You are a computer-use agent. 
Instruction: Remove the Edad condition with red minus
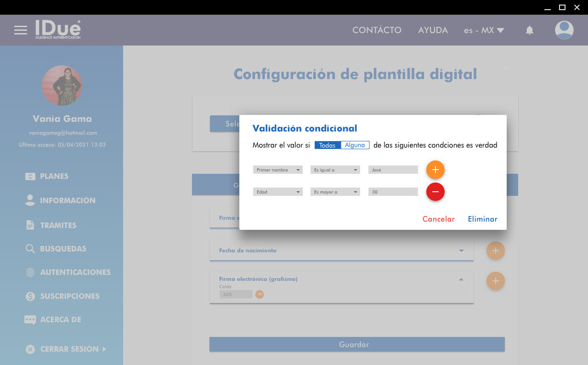pos(435,192)
